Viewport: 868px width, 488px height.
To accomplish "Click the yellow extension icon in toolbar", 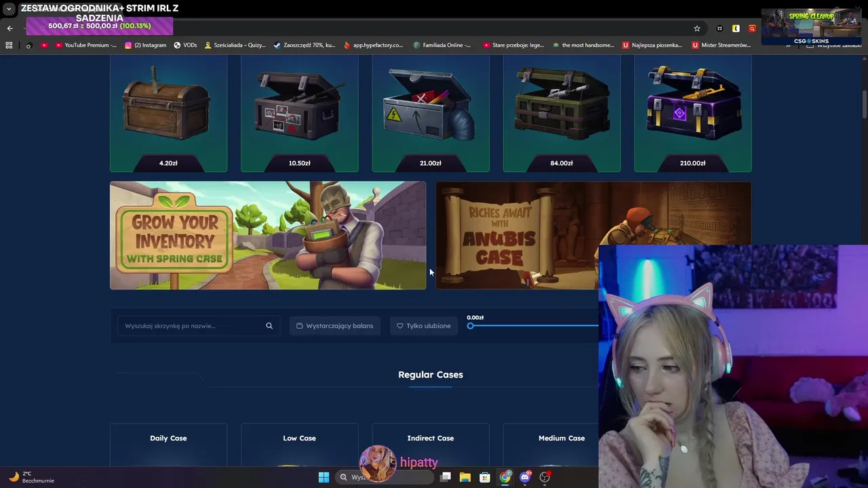I will click(736, 28).
